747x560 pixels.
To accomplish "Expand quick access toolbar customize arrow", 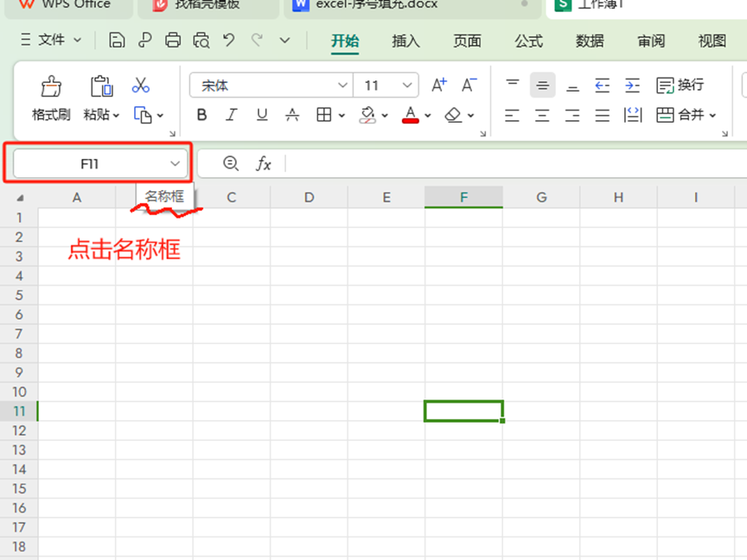I will [285, 41].
